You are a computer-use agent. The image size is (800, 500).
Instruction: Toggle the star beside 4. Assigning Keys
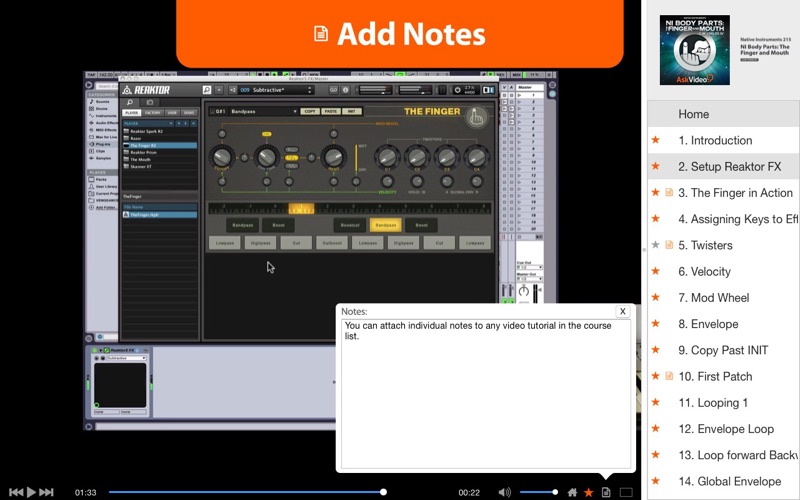pos(656,218)
